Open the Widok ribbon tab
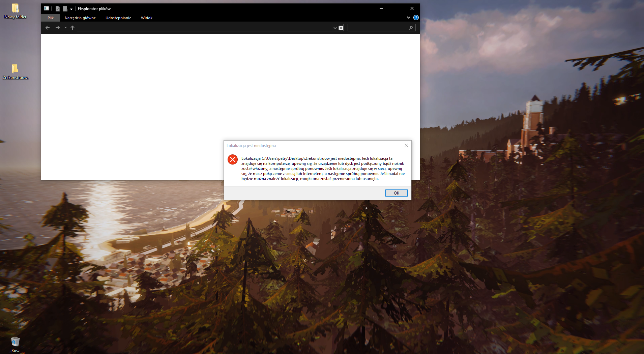This screenshot has height=354, width=644. pos(147,18)
